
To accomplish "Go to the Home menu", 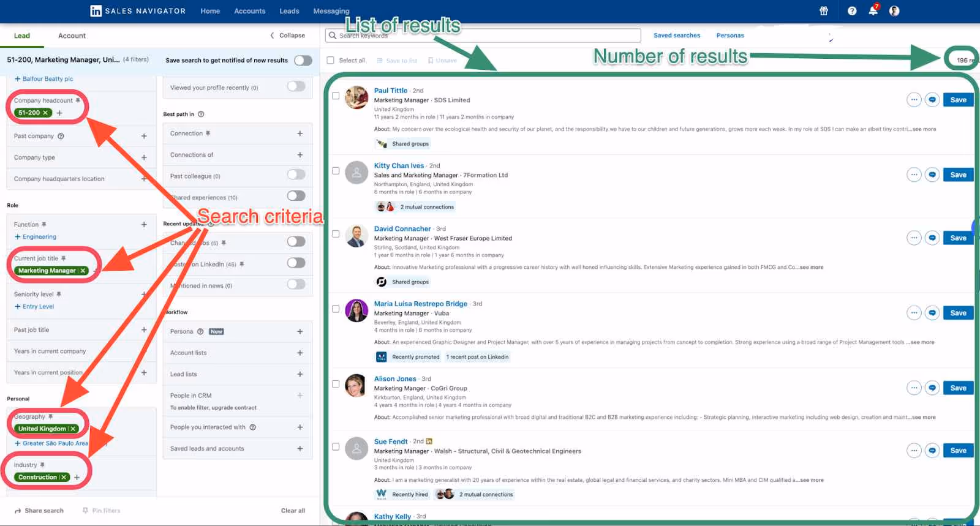I will tap(210, 11).
